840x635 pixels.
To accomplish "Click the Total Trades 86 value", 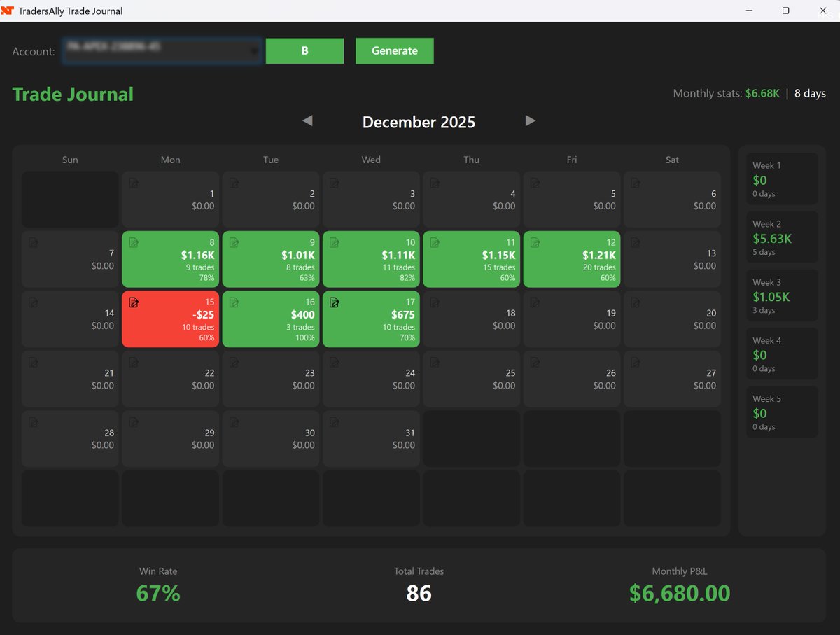I will [x=419, y=594].
